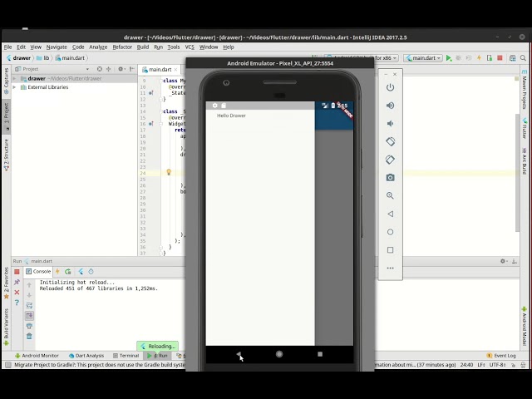The width and height of the screenshot is (532, 399).
Task: Open the Project view dropdown
Action: pyautogui.click(x=87, y=69)
